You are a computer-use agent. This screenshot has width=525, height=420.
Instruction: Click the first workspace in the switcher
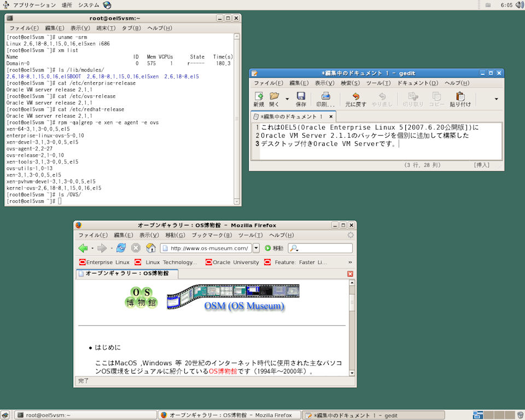click(478, 415)
